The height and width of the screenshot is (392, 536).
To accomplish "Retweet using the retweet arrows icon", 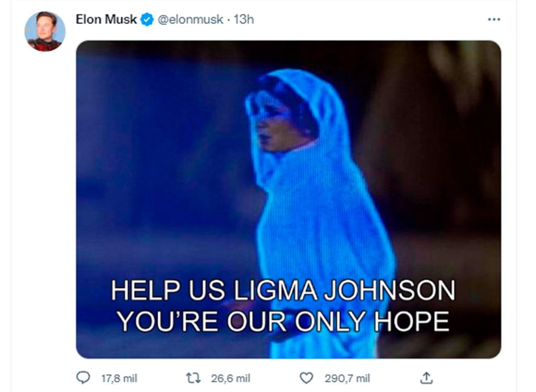I will coord(193,378).
